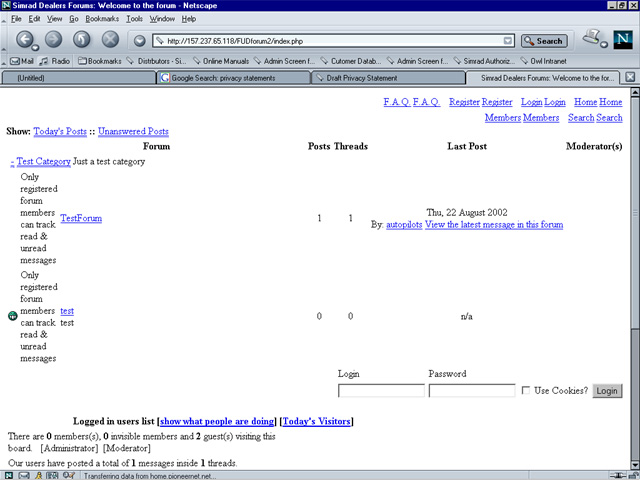The image size is (640, 480).
Task: Open the Bookmarks menu in the menu bar
Action: 102,19
